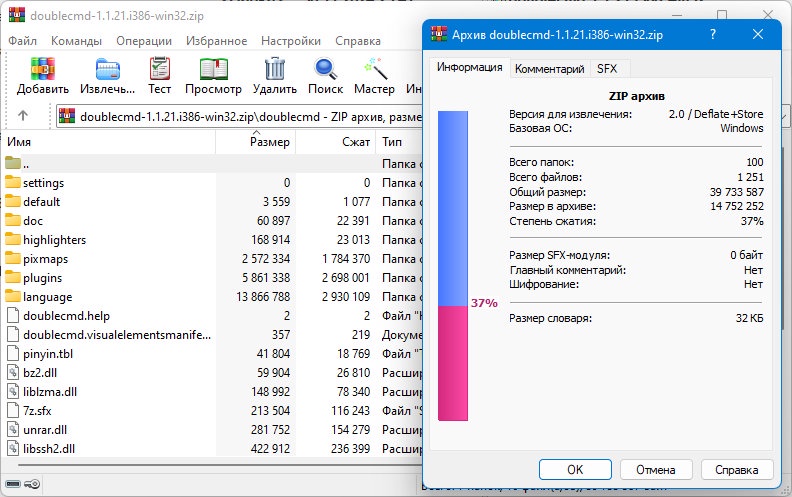Screen dimensions: 792x497
Task: Select the language folder row
Action: pos(212,296)
